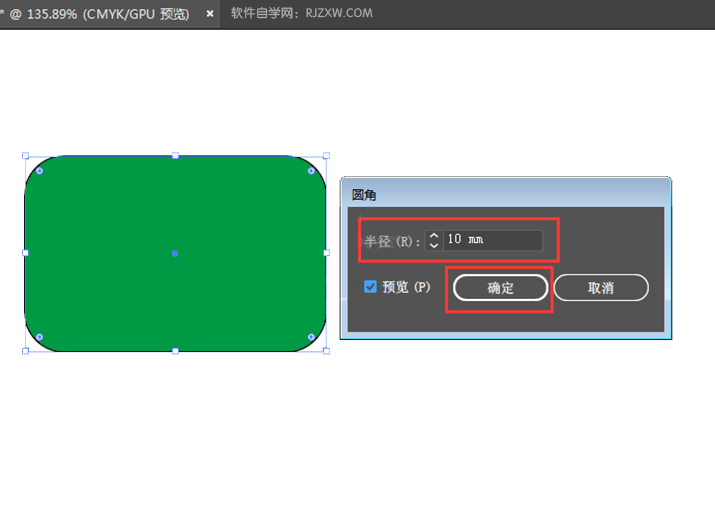Click the top-left bounding box corner handle
Image resolution: width=715 pixels, height=512 pixels.
click(x=26, y=156)
